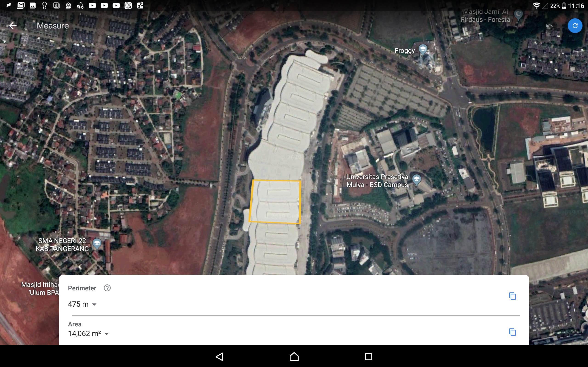This screenshot has height=367, width=588.
Task: Open the Gmail notification in status bar
Action: (21, 5)
